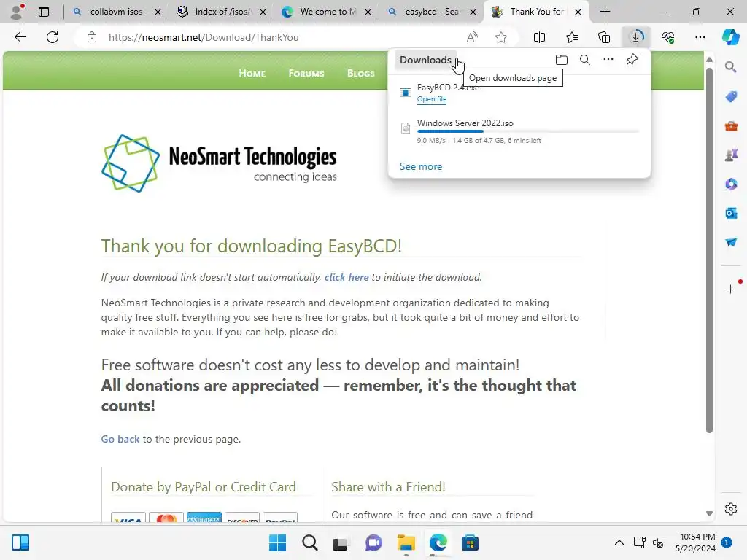Image resolution: width=747 pixels, height=560 pixels.
Task: Select the Windows Server 2022.iso download entry
Action: 519,131
